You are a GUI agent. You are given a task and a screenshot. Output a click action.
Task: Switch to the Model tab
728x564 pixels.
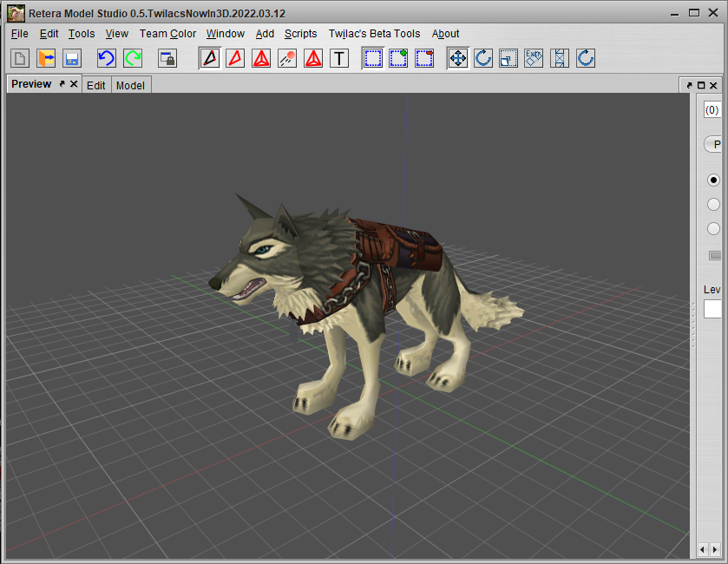pyautogui.click(x=130, y=85)
